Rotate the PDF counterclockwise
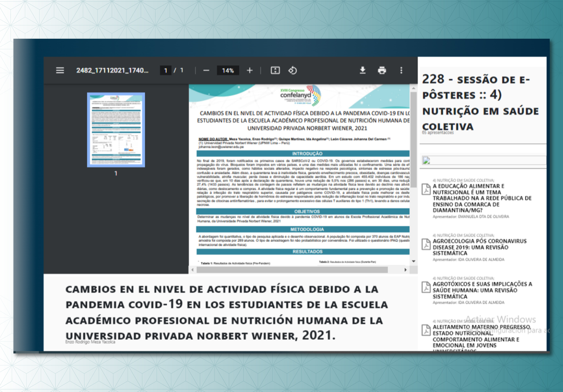 point(293,70)
